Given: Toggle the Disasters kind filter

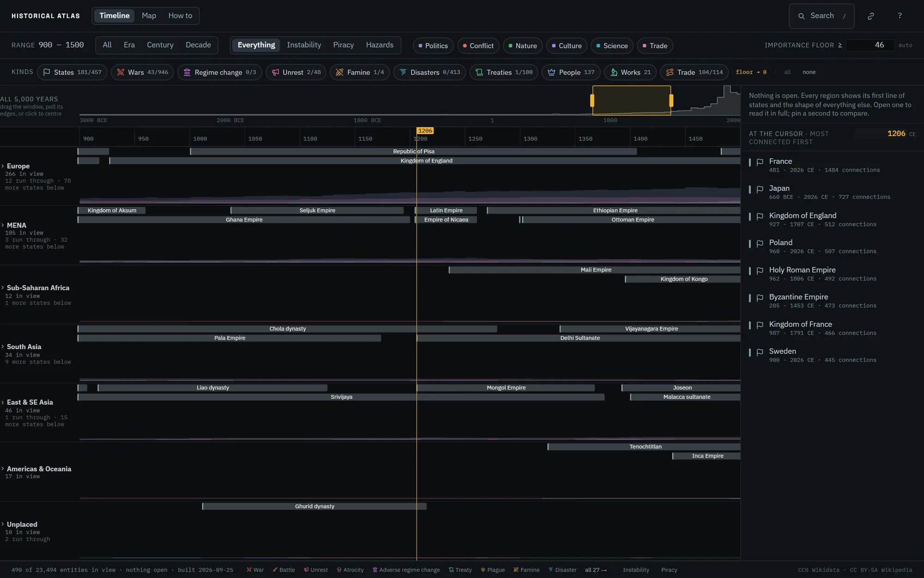Looking at the screenshot, I should [430, 72].
